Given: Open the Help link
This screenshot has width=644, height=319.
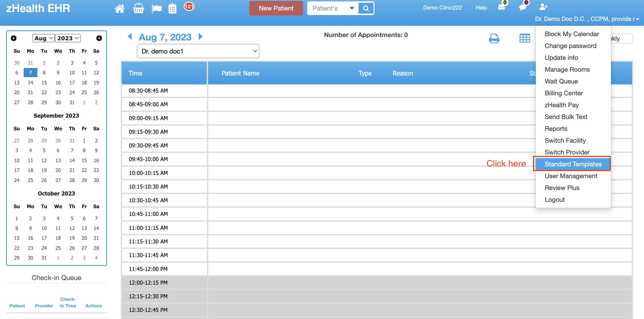Looking at the screenshot, I should [x=481, y=8].
